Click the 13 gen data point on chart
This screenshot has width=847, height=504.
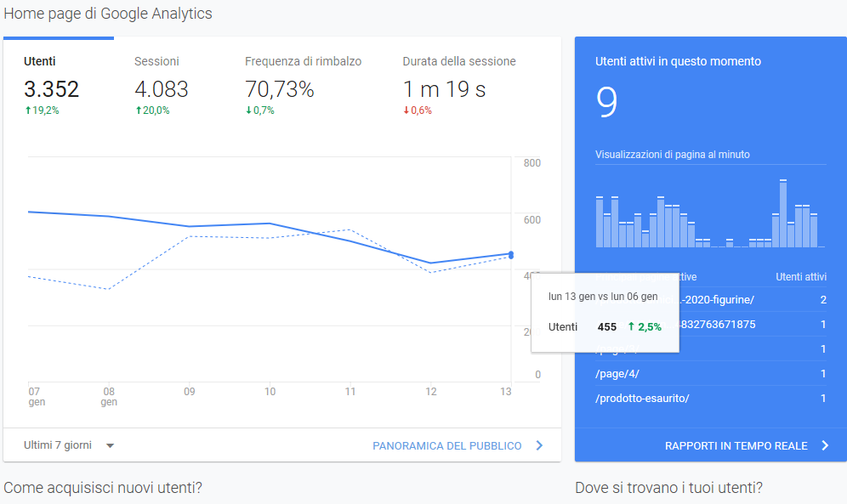click(511, 254)
